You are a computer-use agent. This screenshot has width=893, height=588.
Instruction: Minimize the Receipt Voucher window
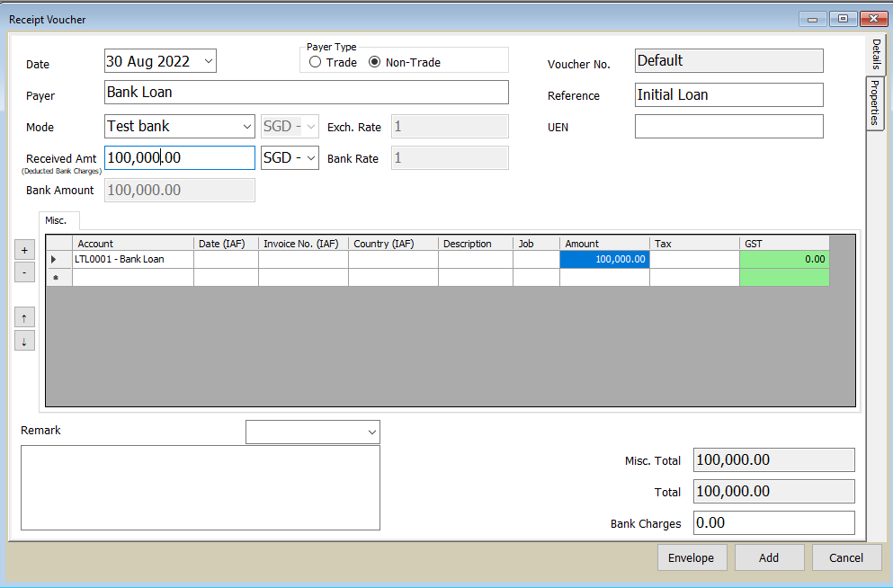pos(813,20)
